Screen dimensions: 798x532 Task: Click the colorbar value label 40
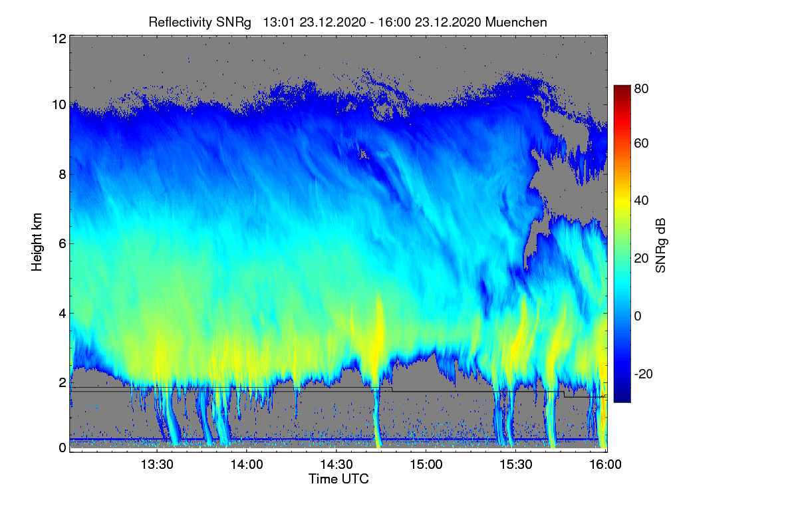641,201
